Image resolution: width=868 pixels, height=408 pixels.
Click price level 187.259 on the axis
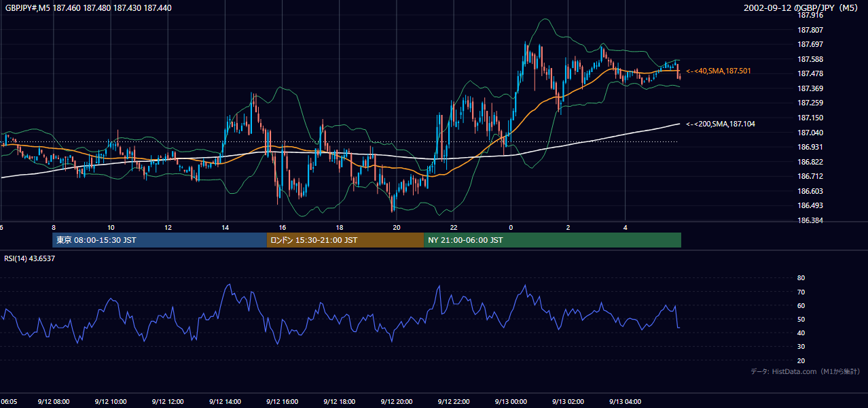[810, 103]
